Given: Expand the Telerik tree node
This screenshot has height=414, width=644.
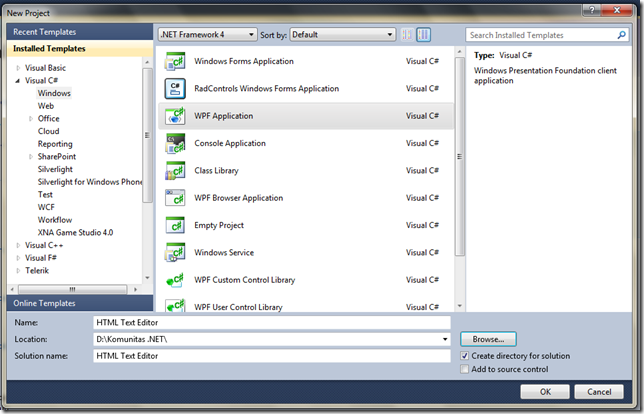Looking at the screenshot, I should click(18, 271).
